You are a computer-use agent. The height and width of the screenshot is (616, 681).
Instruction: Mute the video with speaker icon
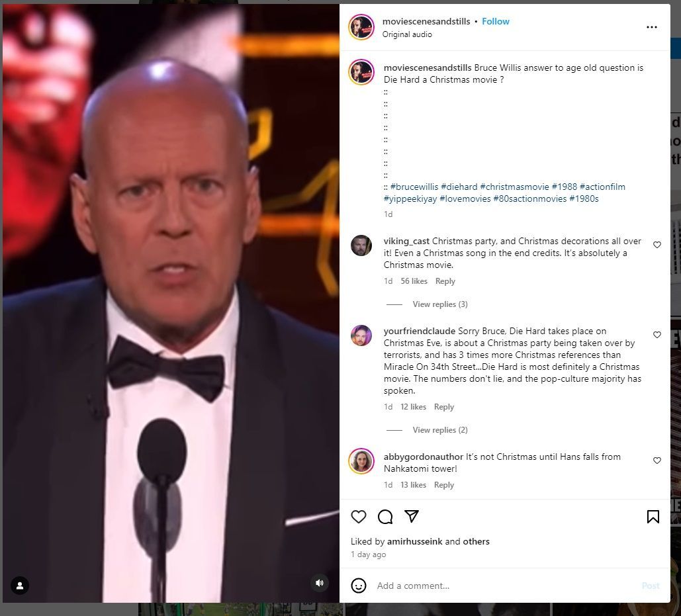click(320, 583)
